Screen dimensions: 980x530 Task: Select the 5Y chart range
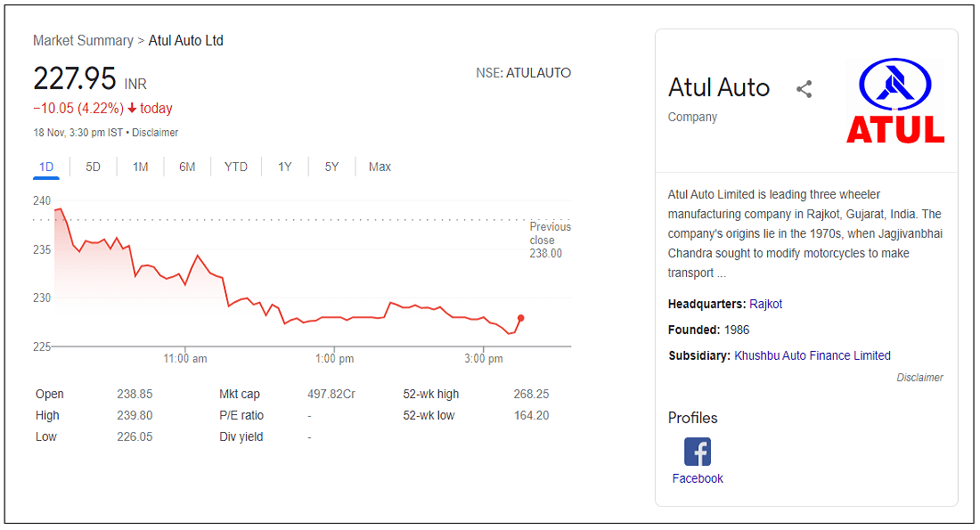pyautogui.click(x=331, y=167)
